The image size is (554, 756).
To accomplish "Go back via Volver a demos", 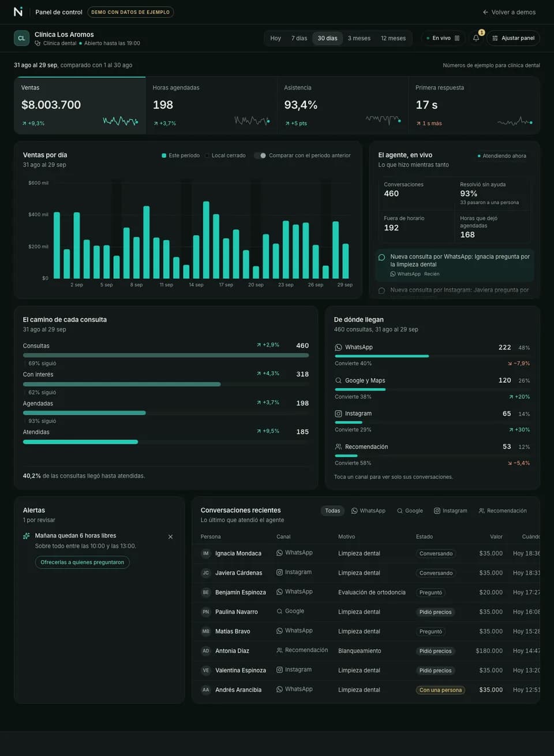I will coord(509,12).
